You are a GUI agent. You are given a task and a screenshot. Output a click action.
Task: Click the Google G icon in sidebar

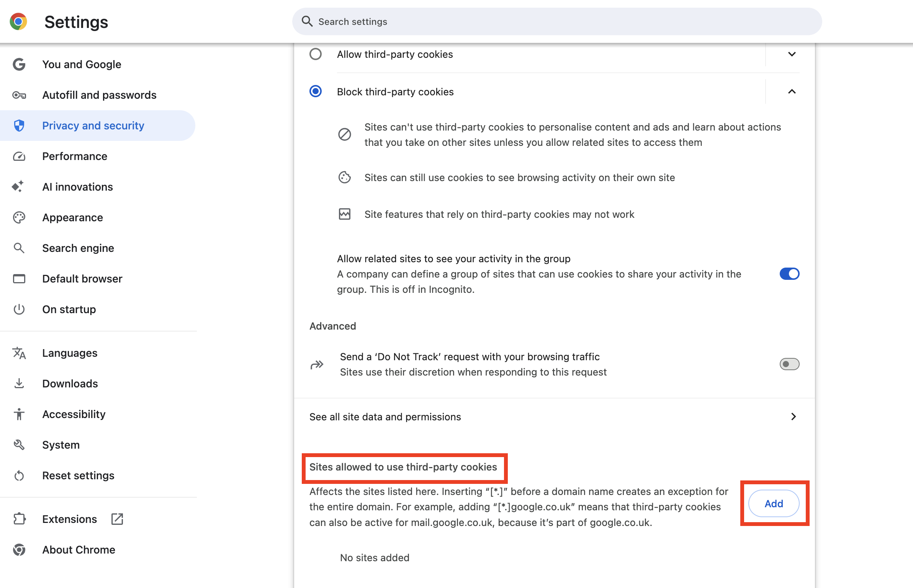pyautogui.click(x=19, y=64)
